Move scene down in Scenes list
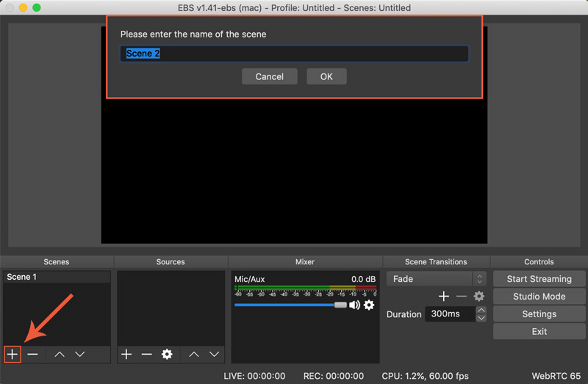This screenshot has height=384, width=588. pos(80,354)
